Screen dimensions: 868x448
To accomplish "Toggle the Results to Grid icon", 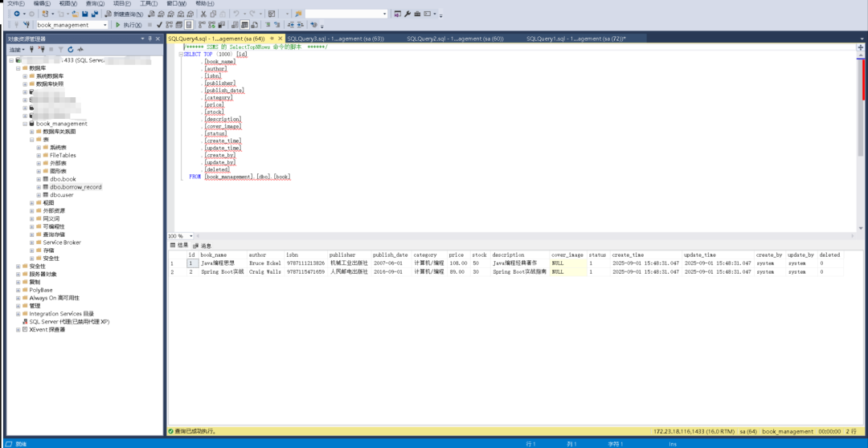I will click(x=244, y=25).
